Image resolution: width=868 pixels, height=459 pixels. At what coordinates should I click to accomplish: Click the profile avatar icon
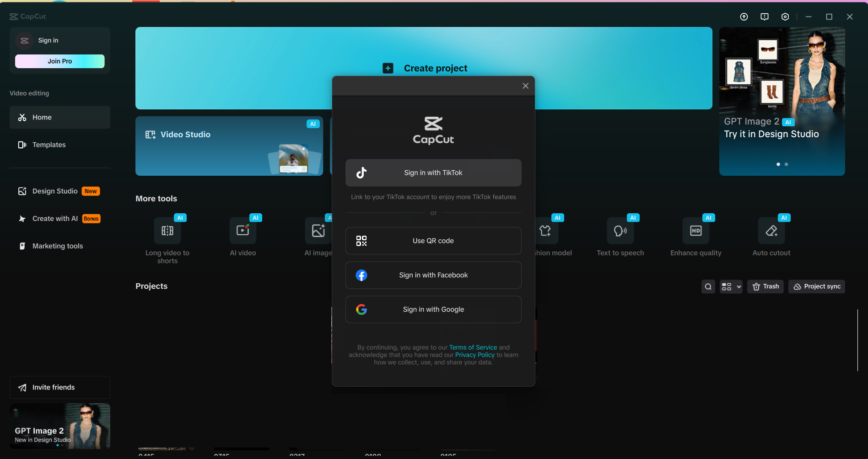pos(25,41)
